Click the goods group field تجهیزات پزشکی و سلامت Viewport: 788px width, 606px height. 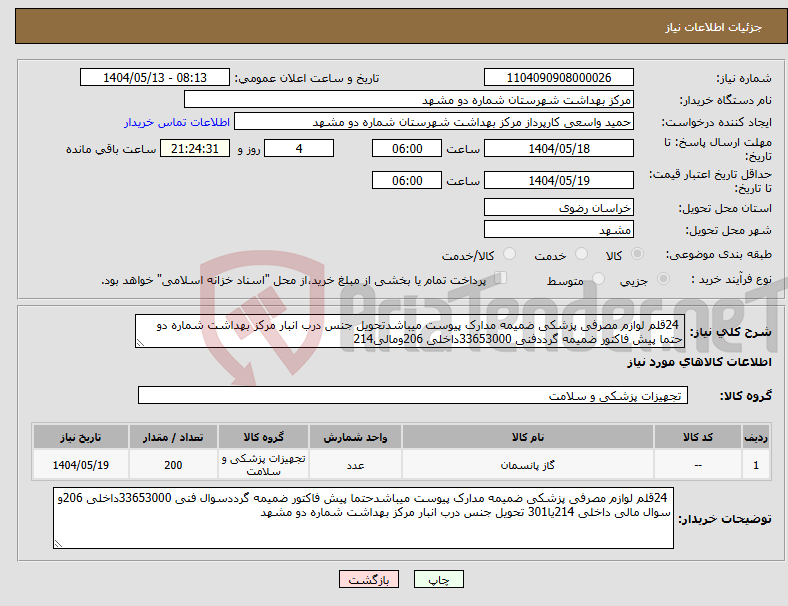[x=413, y=395]
